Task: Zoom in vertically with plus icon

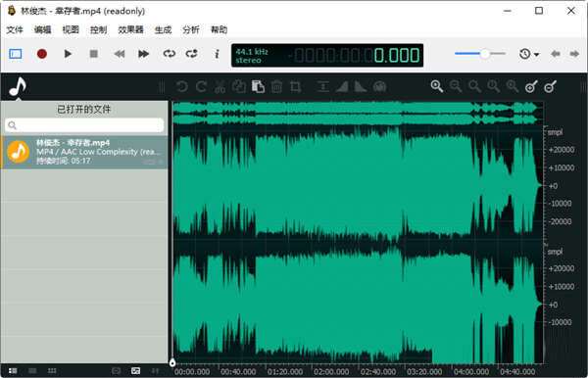Action: pyautogui.click(x=531, y=86)
